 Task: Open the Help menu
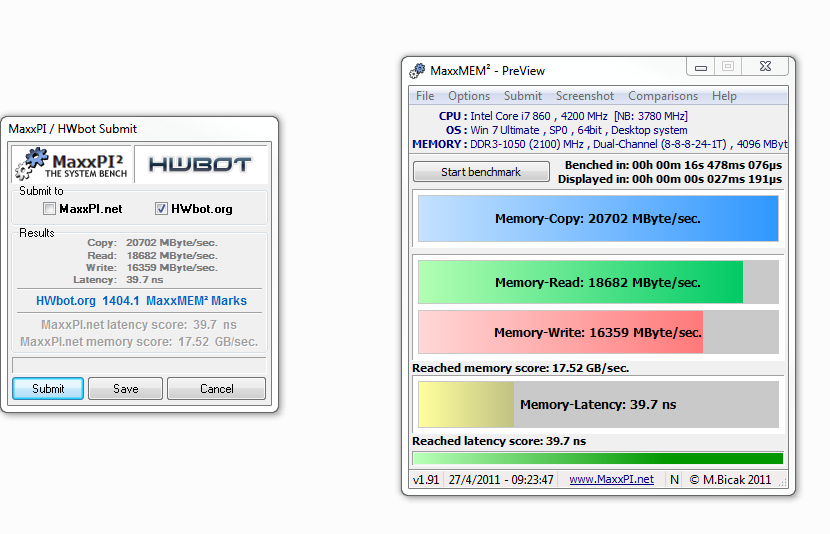724,96
